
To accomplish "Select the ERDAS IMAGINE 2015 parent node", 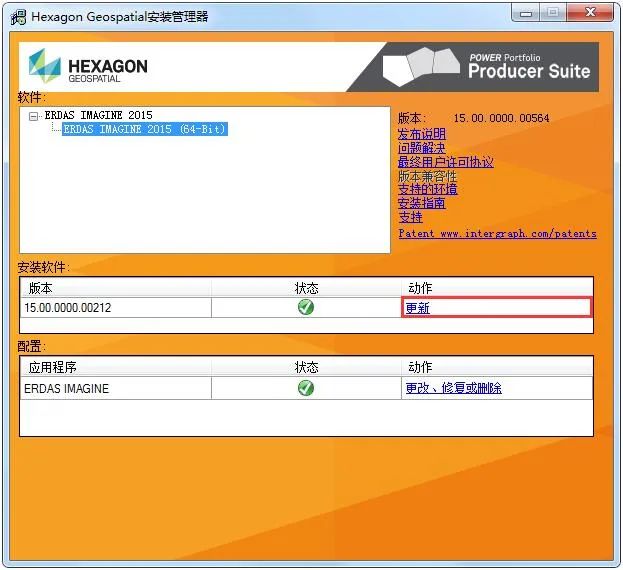I will [x=98, y=115].
